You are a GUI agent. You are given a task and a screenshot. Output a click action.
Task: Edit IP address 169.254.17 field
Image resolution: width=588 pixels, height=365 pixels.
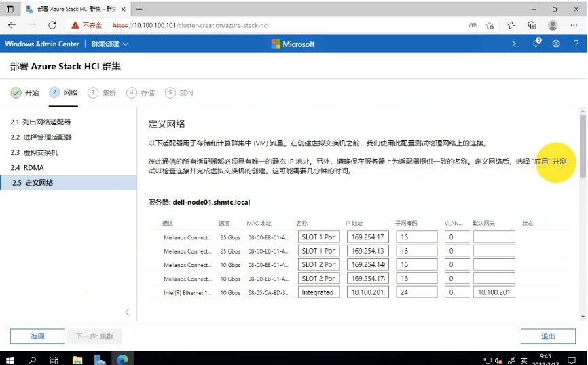point(368,237)
